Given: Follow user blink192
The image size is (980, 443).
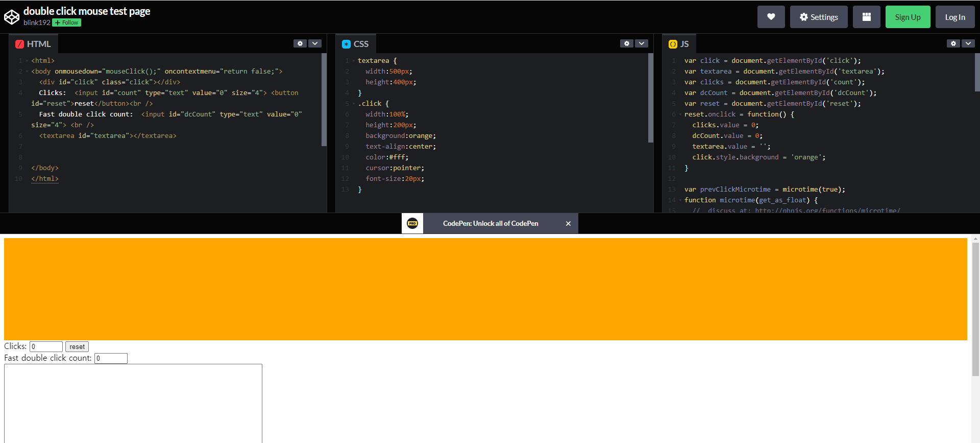Looking at the screenshot, I should point(67,22).
